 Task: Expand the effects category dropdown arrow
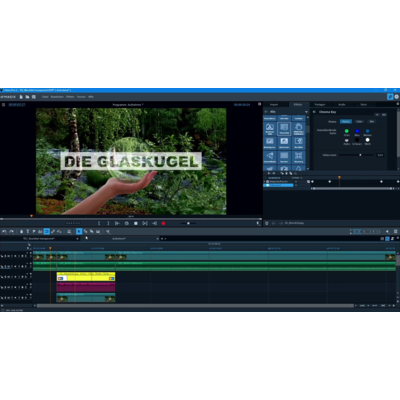tap(306, 112)
